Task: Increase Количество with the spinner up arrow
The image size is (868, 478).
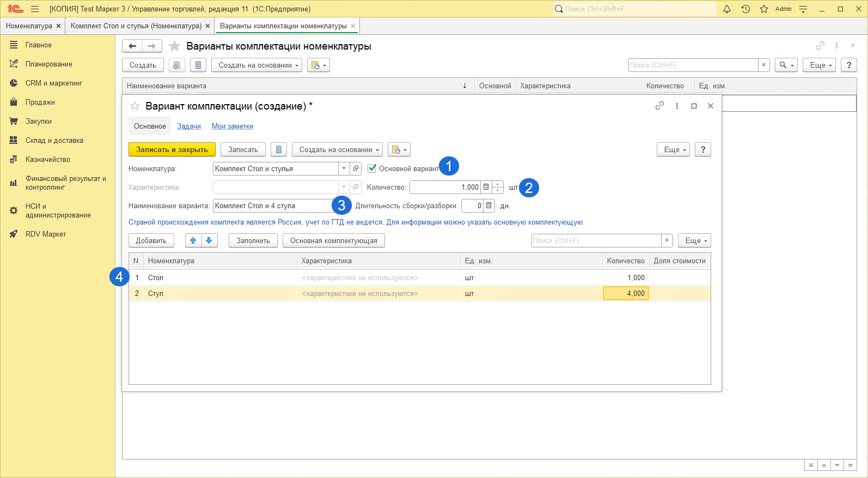Action: (498, 184)
